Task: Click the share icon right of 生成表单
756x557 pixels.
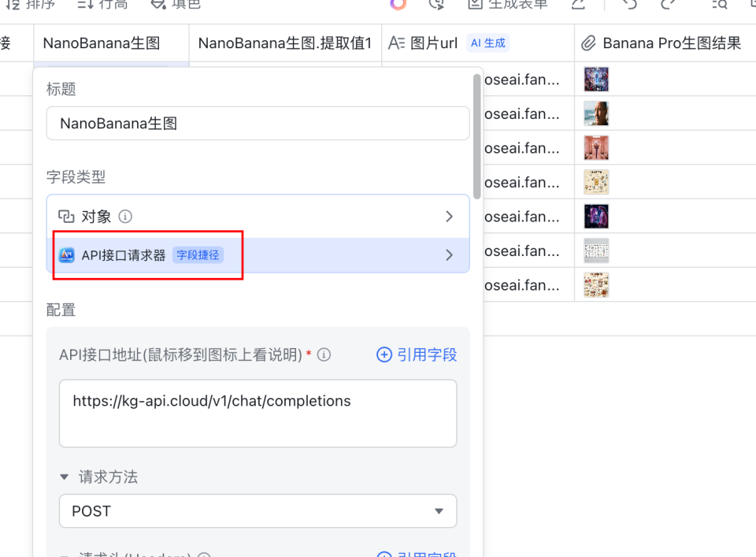Action: point(579,4)
